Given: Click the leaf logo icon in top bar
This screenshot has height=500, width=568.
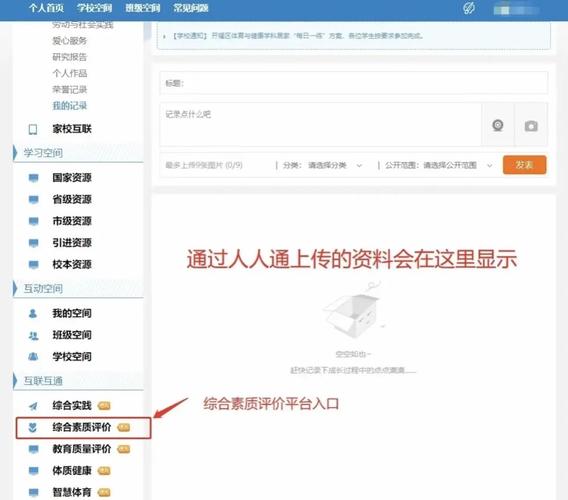Looking at the screenshot, I should click(x=469, y=8).
